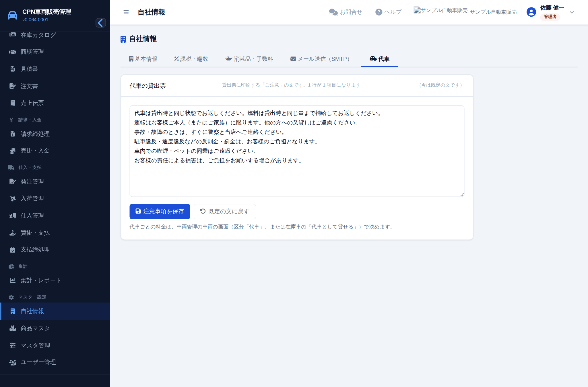Click the お問合せ chat link
Image resolution: width=588 pixels, height=387 pixels.
pos(346,12)
